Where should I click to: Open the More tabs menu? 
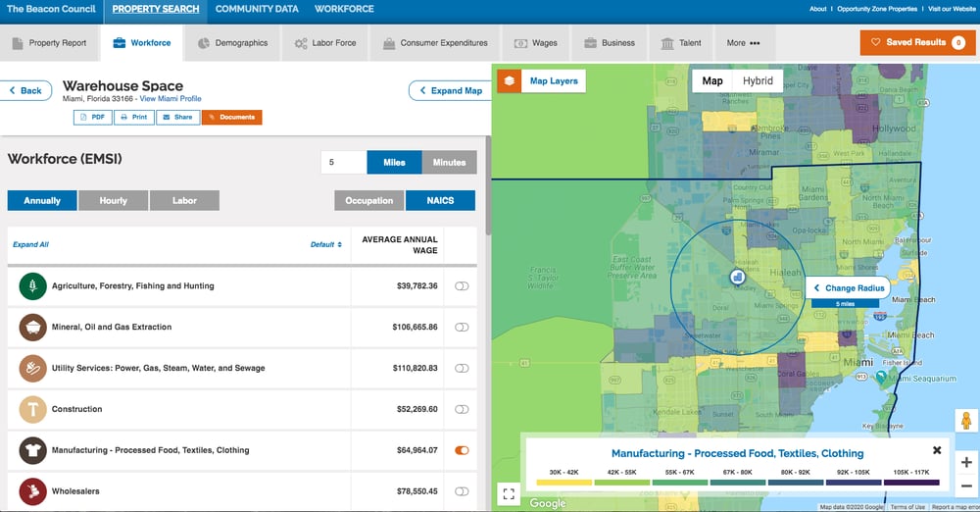(743, 42)
